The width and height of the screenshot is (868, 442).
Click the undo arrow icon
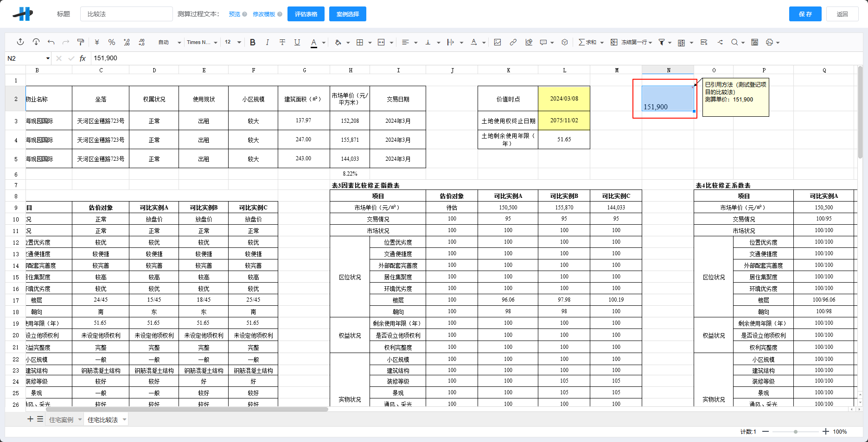pos(51,42)
